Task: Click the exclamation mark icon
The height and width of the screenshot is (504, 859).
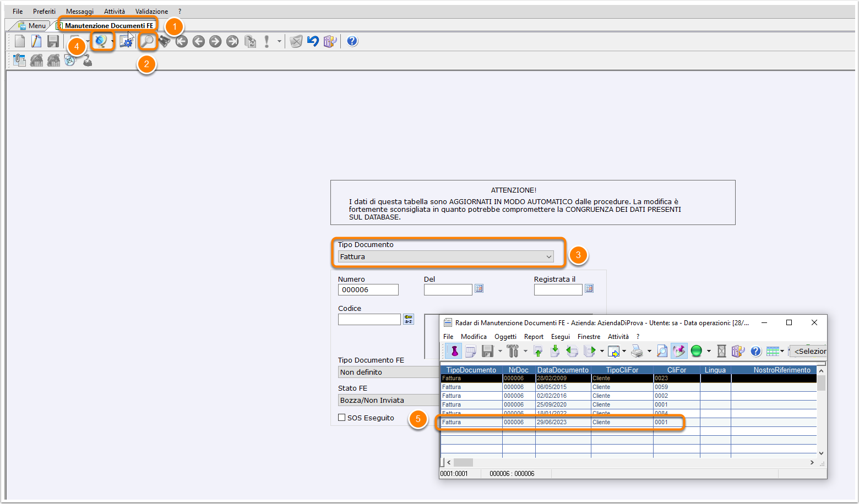Action: point(267,41)
